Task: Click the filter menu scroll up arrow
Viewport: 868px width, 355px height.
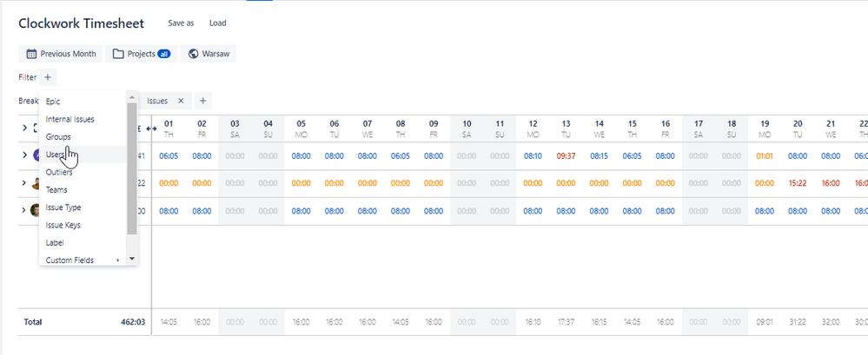Action: point(132,96)
